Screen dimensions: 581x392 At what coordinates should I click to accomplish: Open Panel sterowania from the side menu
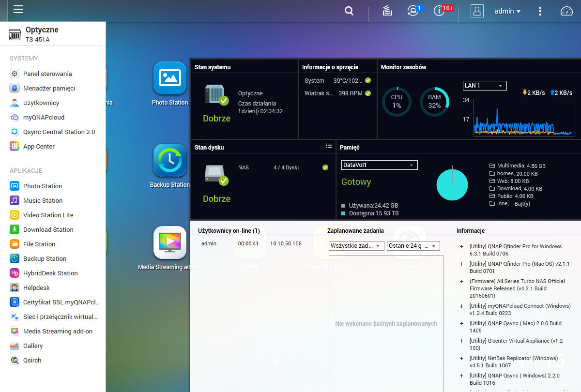point(53,74)
